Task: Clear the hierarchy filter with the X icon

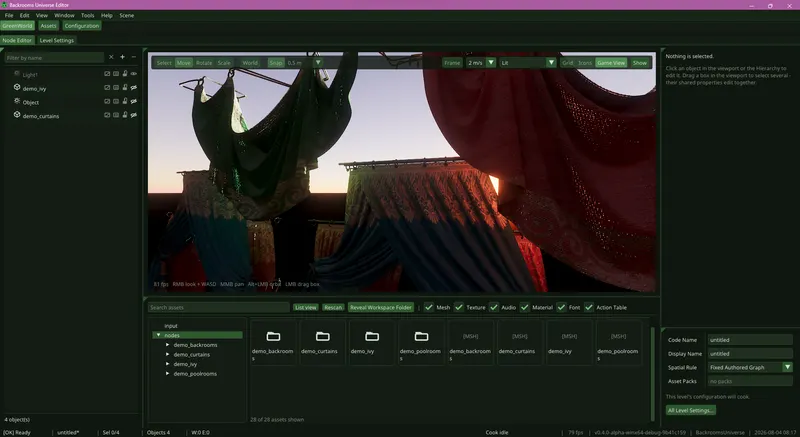Action: 111,57
